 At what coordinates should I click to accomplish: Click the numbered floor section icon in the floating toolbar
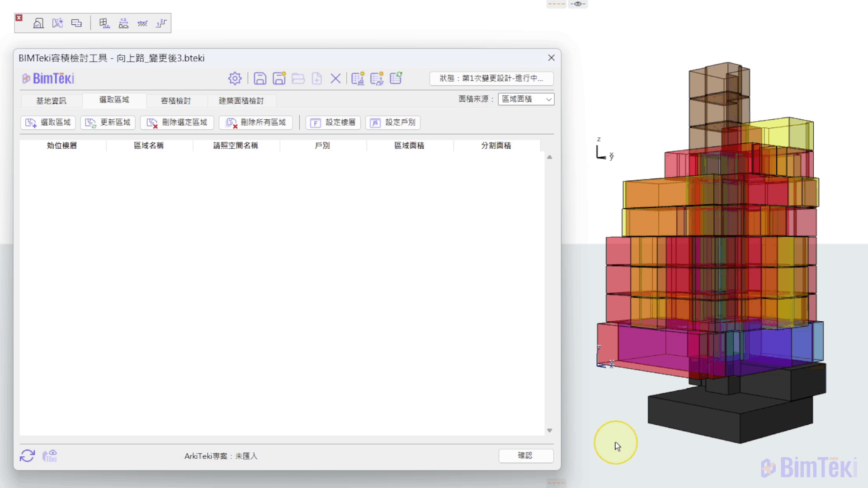(x=123, y=23)
